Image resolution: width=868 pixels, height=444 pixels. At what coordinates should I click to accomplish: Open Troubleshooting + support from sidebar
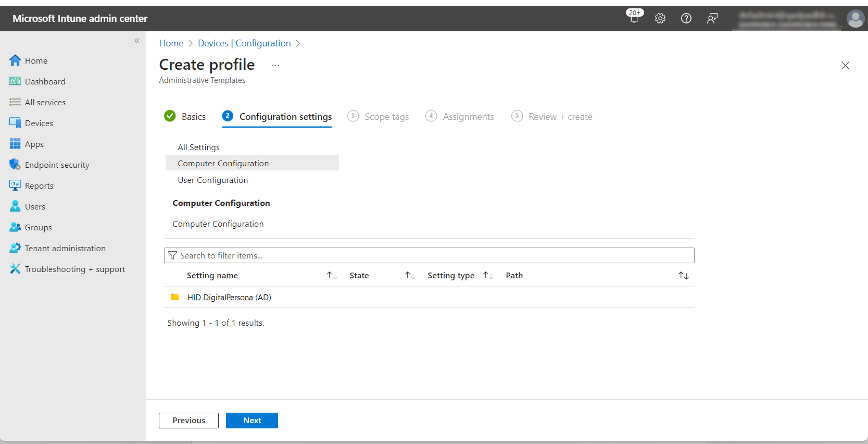pyautogui.click(x=74, y=269)
